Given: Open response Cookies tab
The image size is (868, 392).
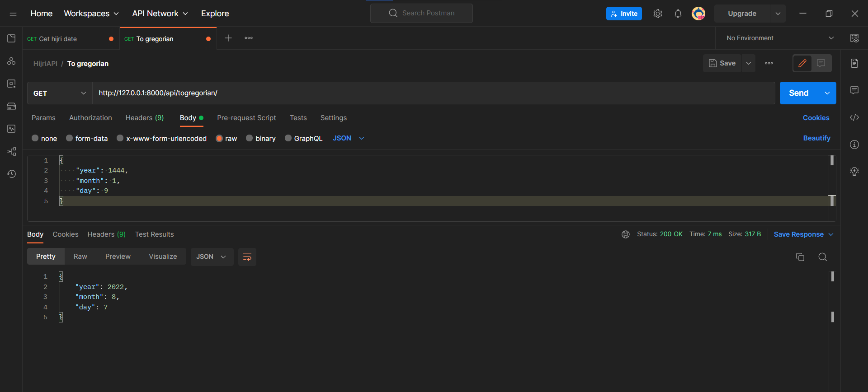Looking at the screenshot, I should click(x=66, y=234).
